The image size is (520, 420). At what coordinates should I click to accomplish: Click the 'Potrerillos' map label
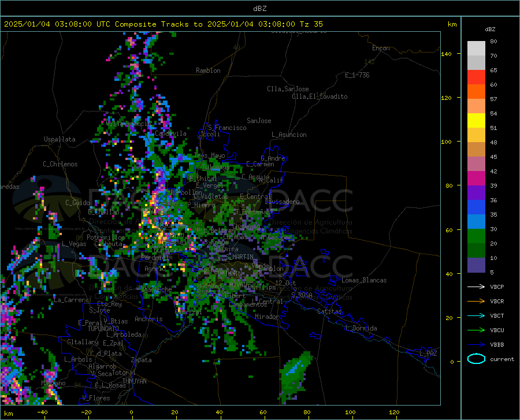tap(106, 237)
